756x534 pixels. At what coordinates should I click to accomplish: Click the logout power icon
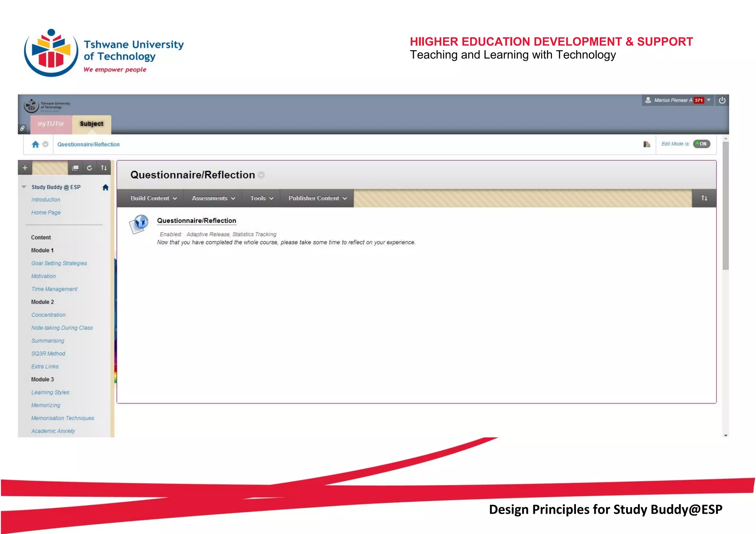click(x=722, y=100)
